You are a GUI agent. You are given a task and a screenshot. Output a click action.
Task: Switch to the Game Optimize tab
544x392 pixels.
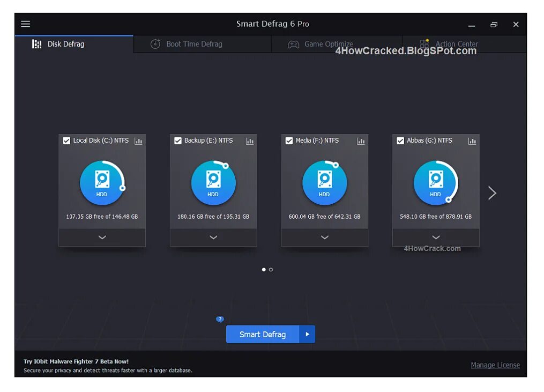337,44
